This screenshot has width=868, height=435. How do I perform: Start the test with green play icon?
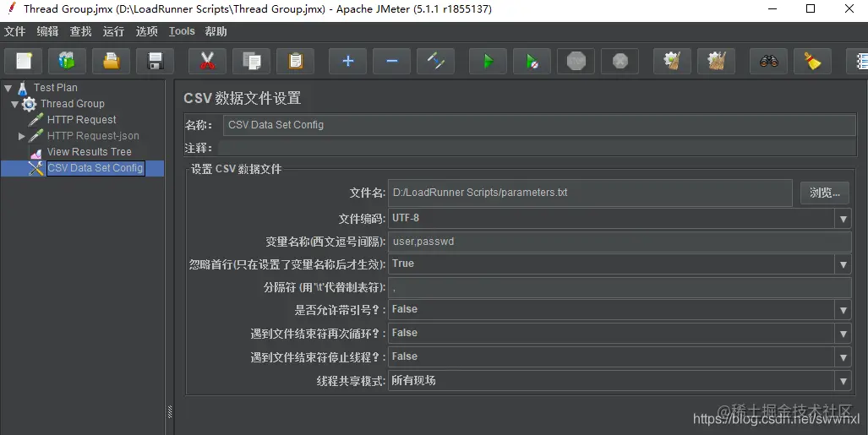[488, 61]
